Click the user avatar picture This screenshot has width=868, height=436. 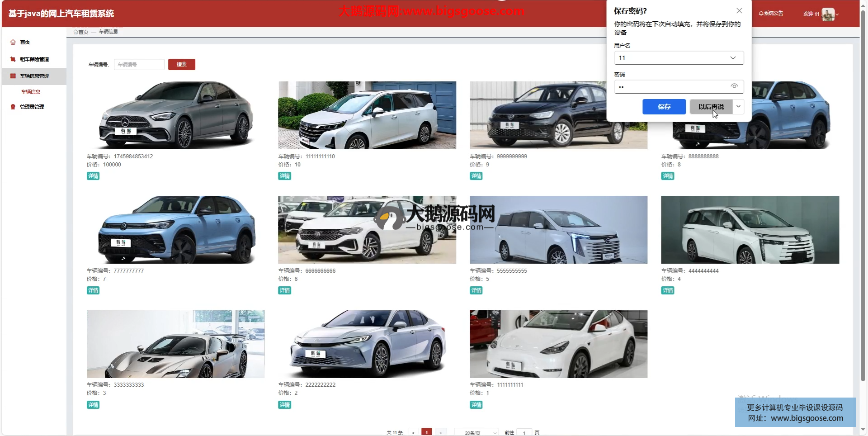click(x=828, y=14)
